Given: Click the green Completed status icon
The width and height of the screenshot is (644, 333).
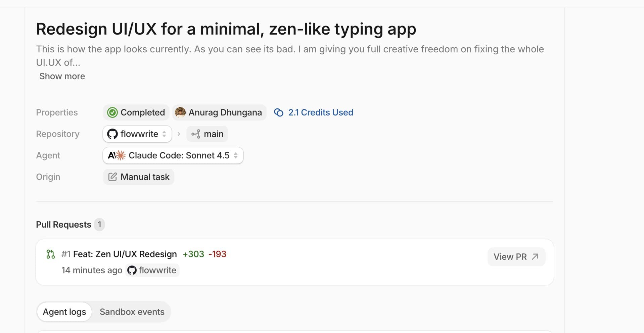Looking at the screenshot, I should pos(112,112).
